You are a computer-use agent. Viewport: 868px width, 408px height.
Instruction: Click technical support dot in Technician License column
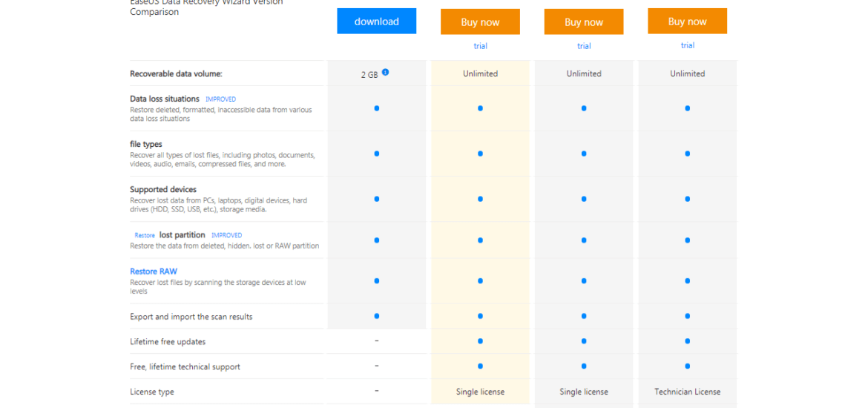pyautogui.click(x=687, y=366)
